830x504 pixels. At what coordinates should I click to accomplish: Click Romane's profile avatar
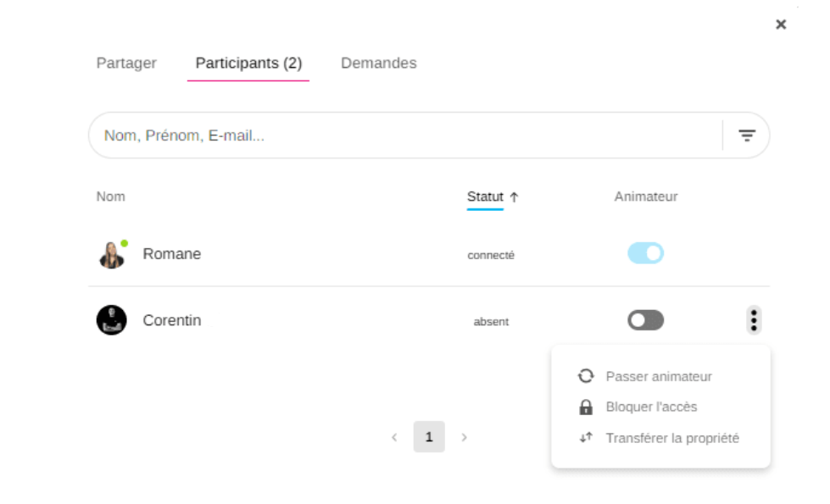(x=112, y=254)
